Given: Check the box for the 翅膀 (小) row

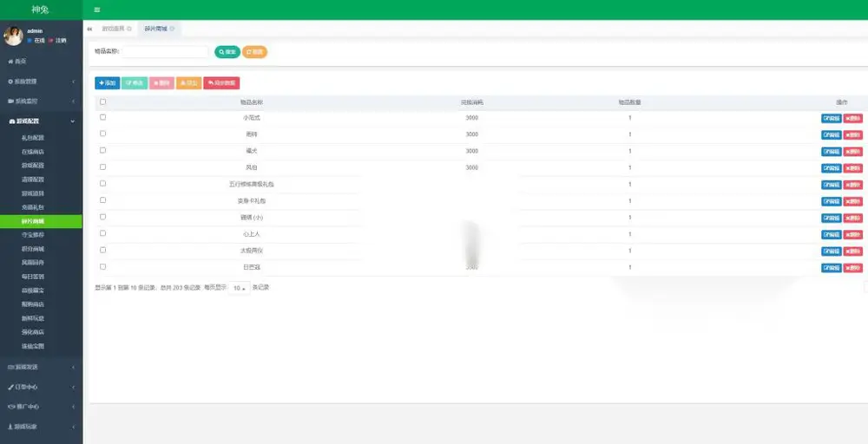Looking at the screenshot, I should [103, 217].
